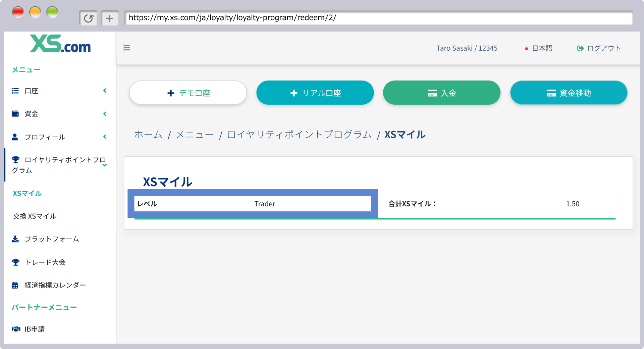Click the browser reload icon

89,18
